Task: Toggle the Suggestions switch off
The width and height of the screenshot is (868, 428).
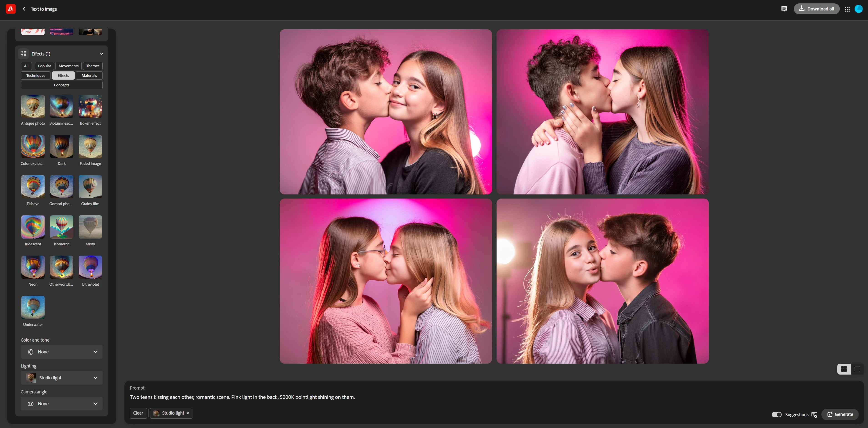Action: pyautogui.click(x=777, y=415)
